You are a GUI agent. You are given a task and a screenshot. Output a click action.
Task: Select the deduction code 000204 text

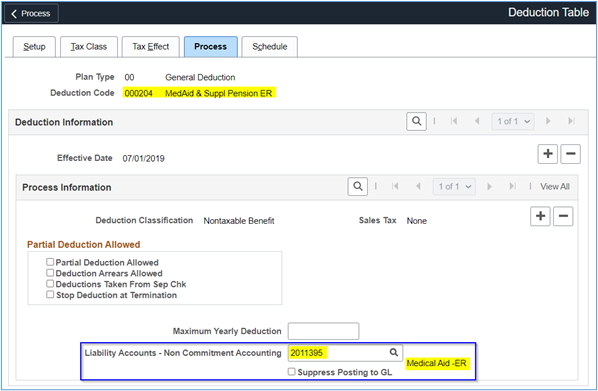coord(138,93)
